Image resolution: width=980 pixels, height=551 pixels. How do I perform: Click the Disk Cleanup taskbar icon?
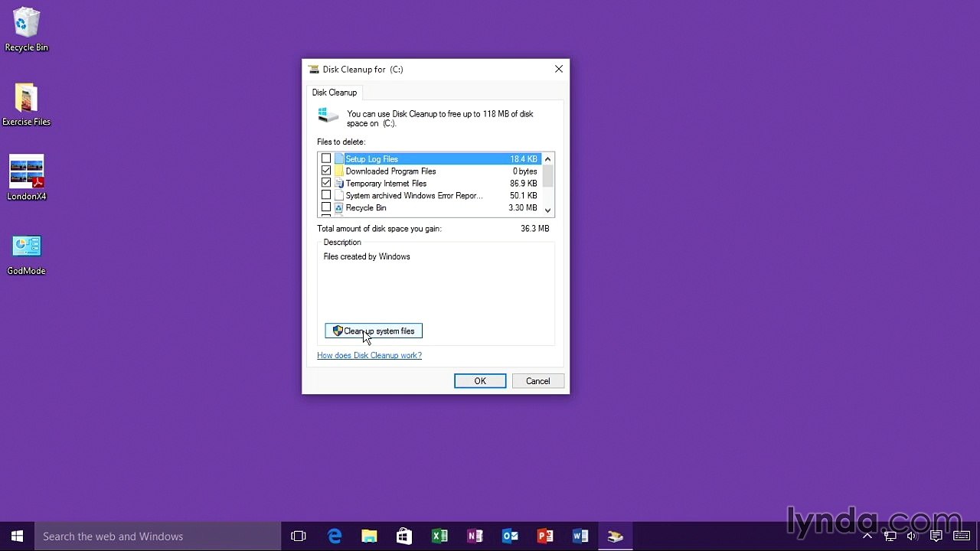click(x=616, y=536)
